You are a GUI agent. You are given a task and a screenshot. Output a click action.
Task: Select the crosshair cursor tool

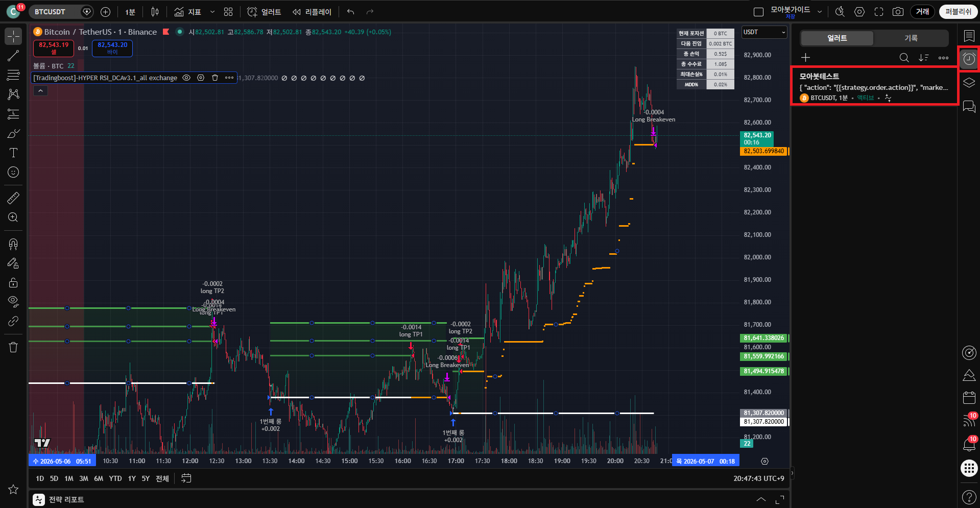click(13, 36)
